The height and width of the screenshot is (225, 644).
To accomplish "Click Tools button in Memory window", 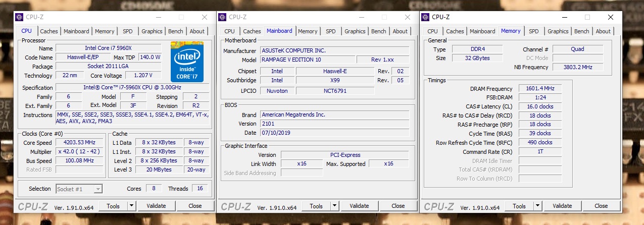I will click(x=519, y=206).
